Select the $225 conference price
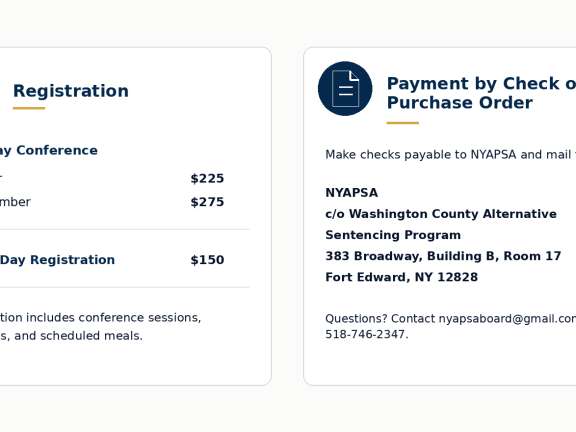The width and height of the screenshot is (576, 432). pos(207,179)
